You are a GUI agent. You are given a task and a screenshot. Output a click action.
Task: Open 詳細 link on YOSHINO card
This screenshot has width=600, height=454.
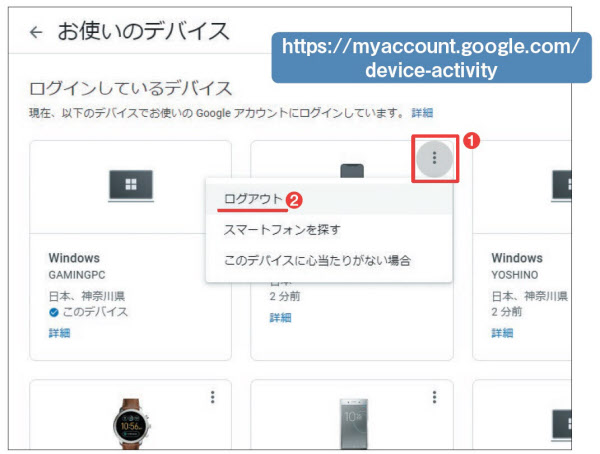(x=502, y=333)
